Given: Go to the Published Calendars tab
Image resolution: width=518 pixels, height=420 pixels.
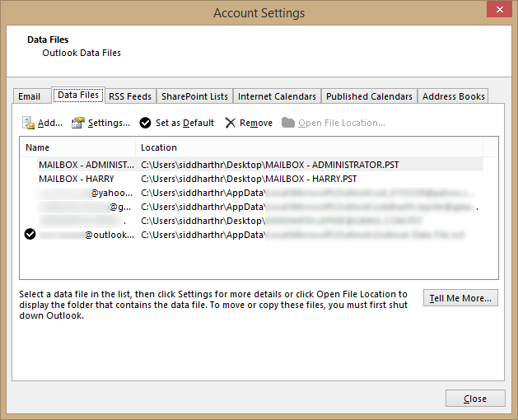Looking at the screenshot, I should [369, 96].
